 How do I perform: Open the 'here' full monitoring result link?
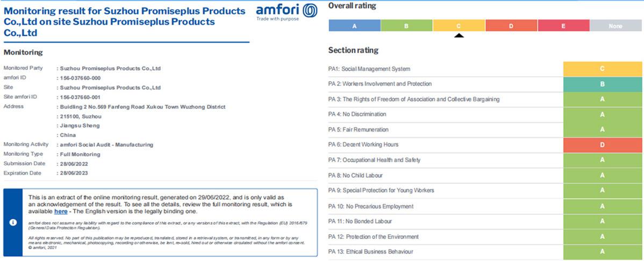point(61,212)
